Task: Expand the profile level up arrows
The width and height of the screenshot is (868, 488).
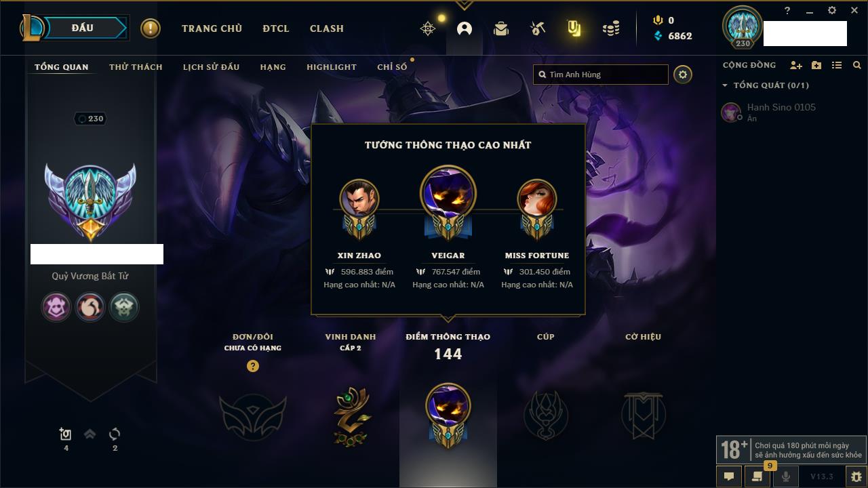Action: point(90,434)
